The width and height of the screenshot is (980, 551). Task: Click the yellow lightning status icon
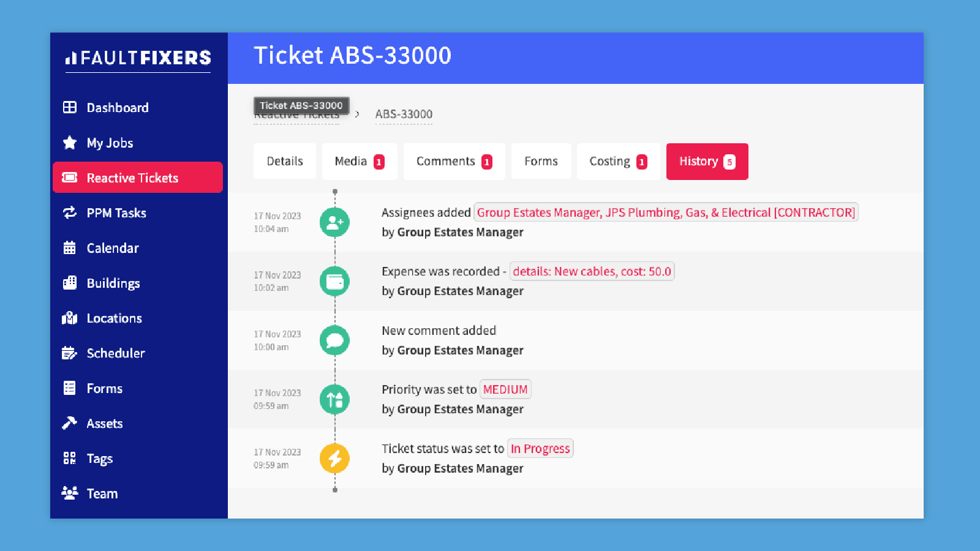point(334,458)
